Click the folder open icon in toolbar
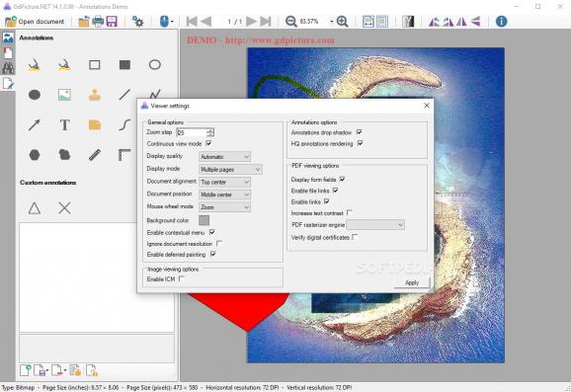 click(84, 22)
